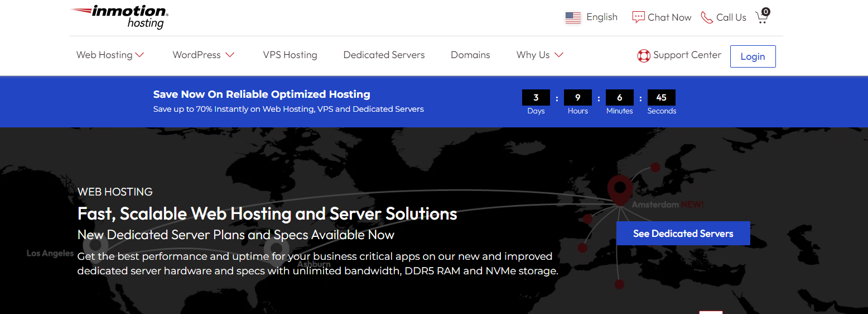Click the English language link

[x=602, y=17]
